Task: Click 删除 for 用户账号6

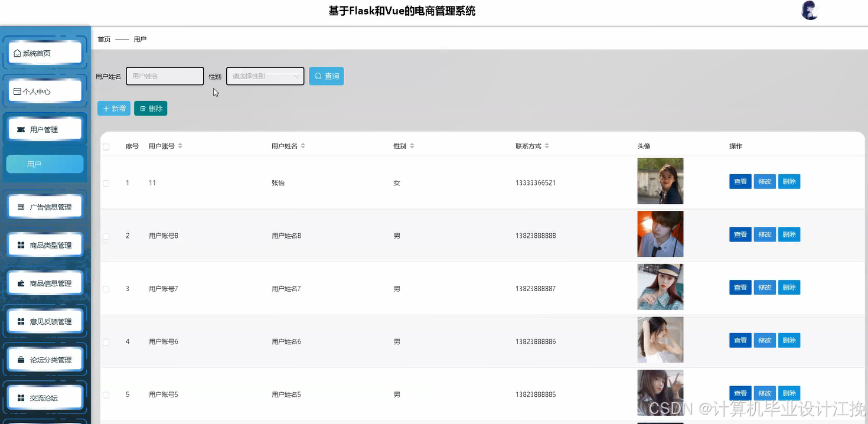Action: 789,340
